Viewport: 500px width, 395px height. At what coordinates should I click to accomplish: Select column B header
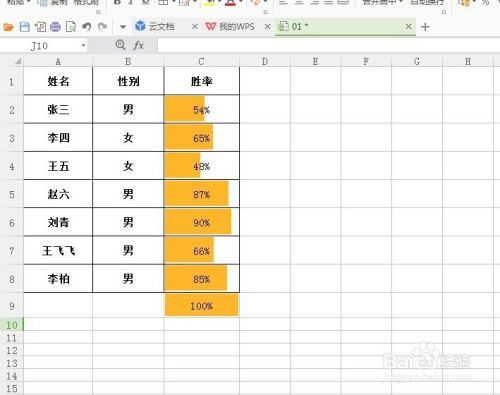click(128, 62)
